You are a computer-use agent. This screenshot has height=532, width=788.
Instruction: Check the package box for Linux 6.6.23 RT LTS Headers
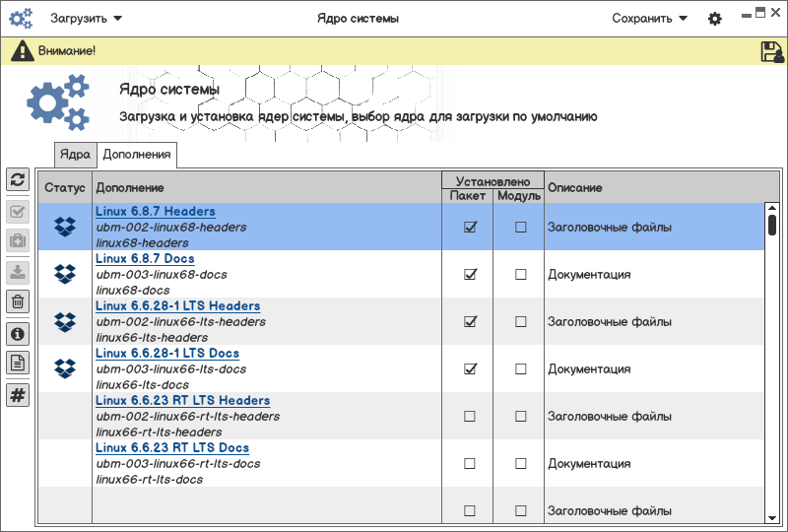[x=470, y=417]
